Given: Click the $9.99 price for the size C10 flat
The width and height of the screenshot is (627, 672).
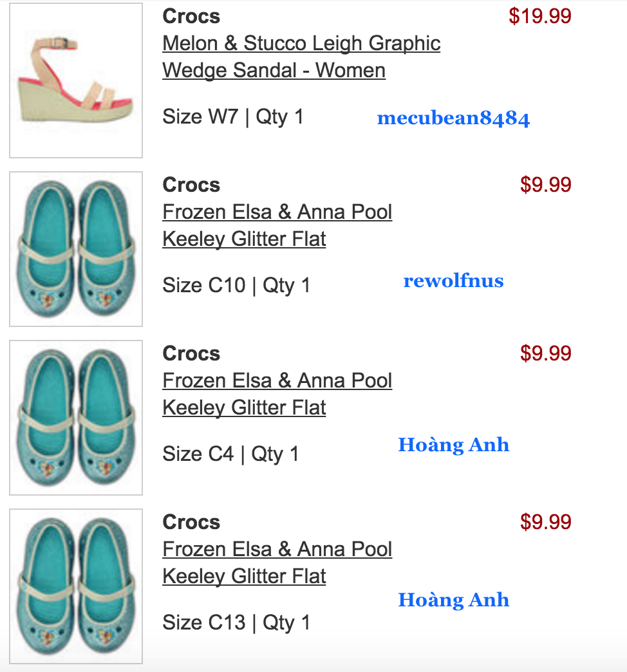Looking at the screenshot, I should 546,185.
